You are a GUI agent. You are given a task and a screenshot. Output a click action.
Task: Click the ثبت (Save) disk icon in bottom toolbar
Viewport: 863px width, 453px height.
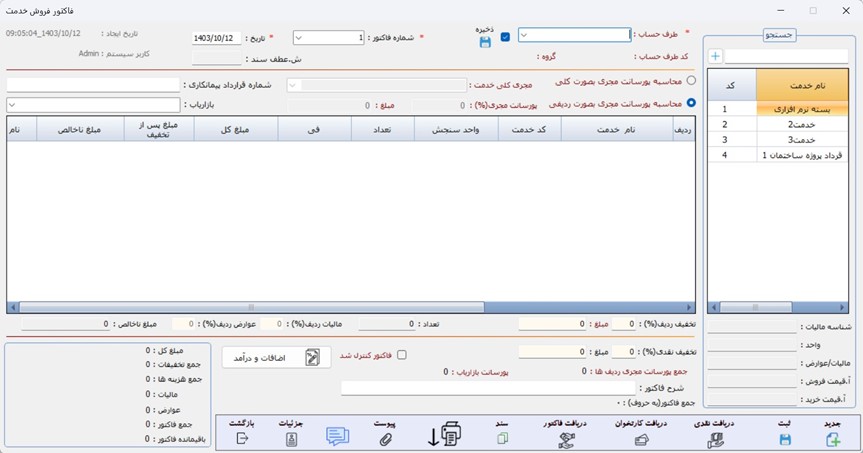[784, 438]
